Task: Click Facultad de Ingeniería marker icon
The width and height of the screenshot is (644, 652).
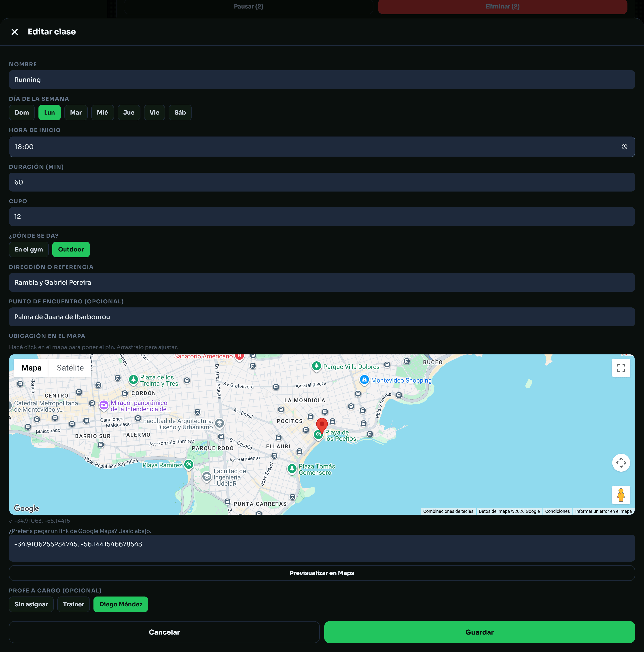Action: point(207,477)
